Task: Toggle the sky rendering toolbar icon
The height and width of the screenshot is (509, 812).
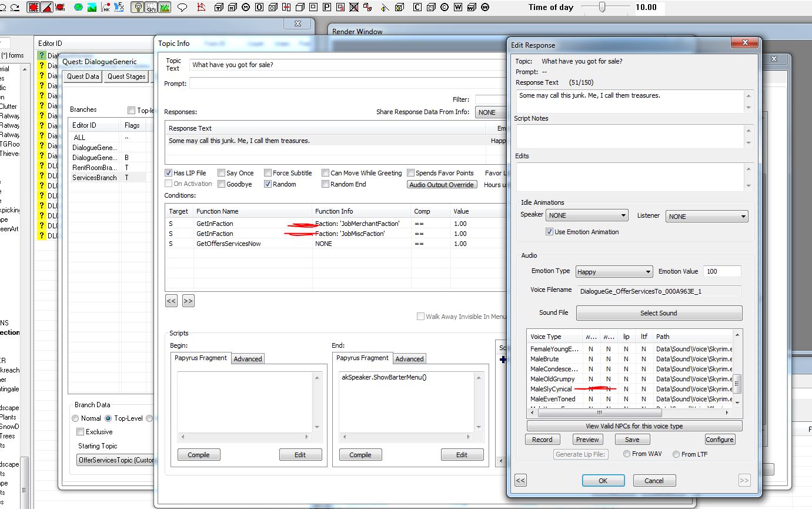Action: point(151,8)
